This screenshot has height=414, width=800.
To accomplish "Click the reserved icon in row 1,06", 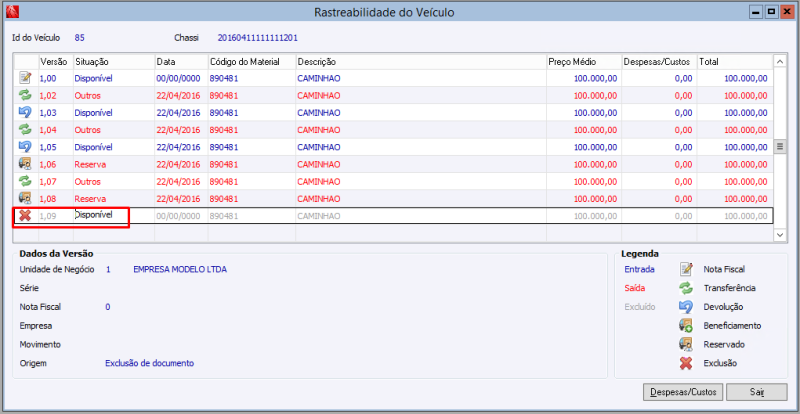I will [25, 164].
